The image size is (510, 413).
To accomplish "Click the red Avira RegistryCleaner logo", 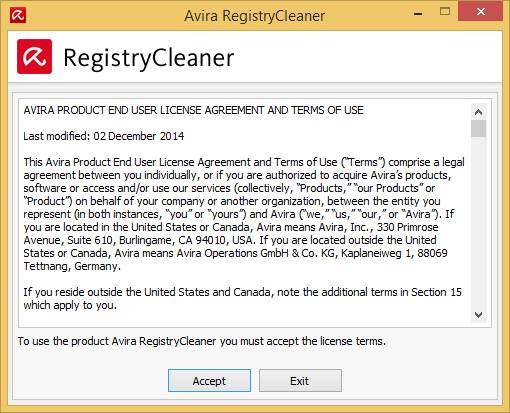I will [x=35, y=57].
